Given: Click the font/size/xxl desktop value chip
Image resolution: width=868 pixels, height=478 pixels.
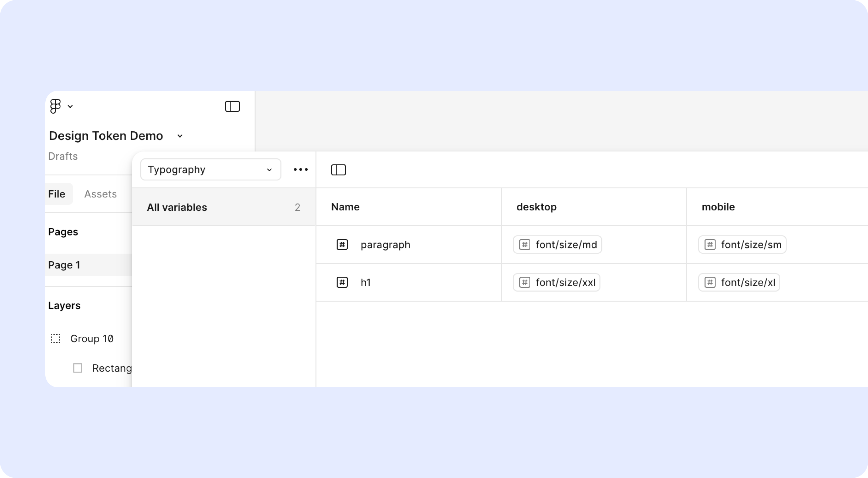Looking at the screenshot, I should click(x=556, y=282).
